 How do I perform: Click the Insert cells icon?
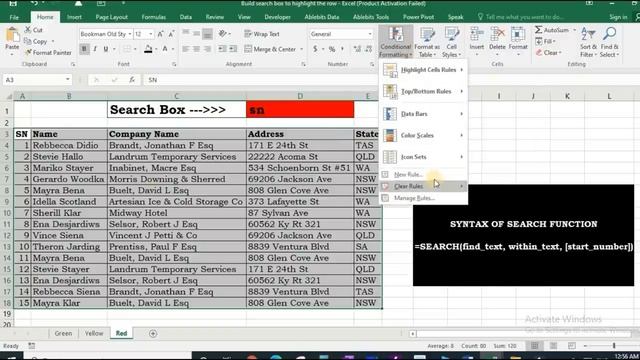(476, 35)
